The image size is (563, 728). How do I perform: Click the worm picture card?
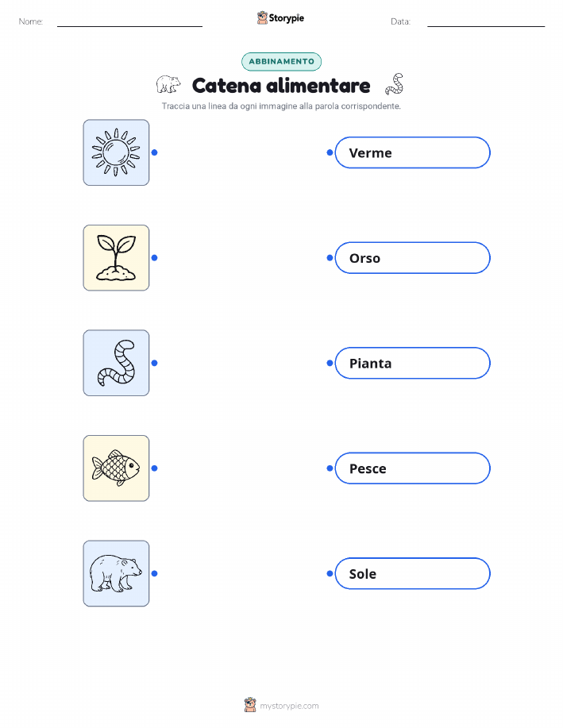[116, 363]
